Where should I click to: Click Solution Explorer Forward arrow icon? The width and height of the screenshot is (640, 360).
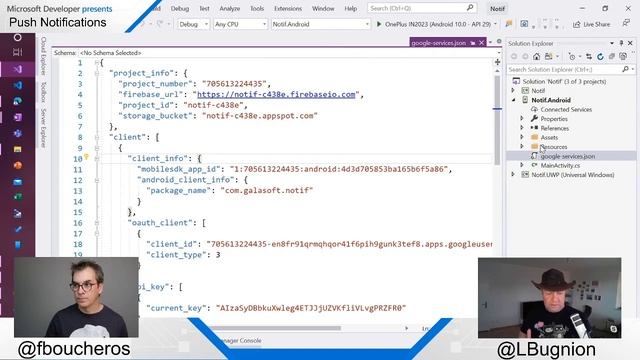tap(525, 57)
